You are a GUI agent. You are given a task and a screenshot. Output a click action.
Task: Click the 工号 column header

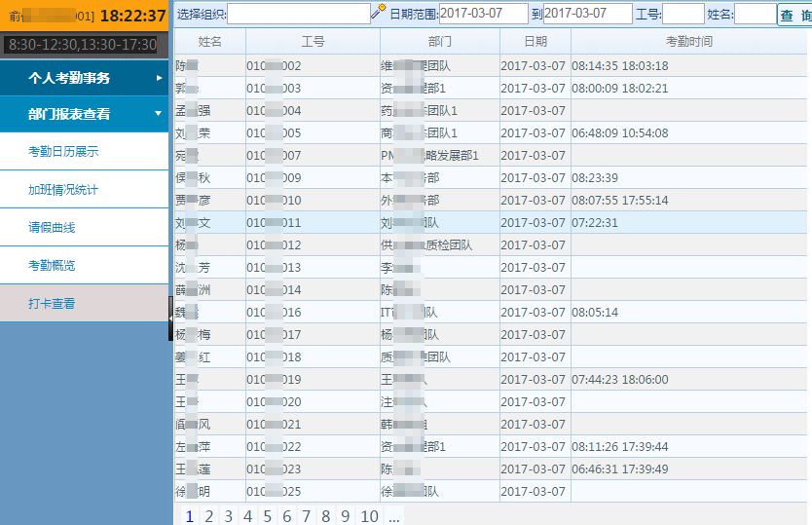313,42
